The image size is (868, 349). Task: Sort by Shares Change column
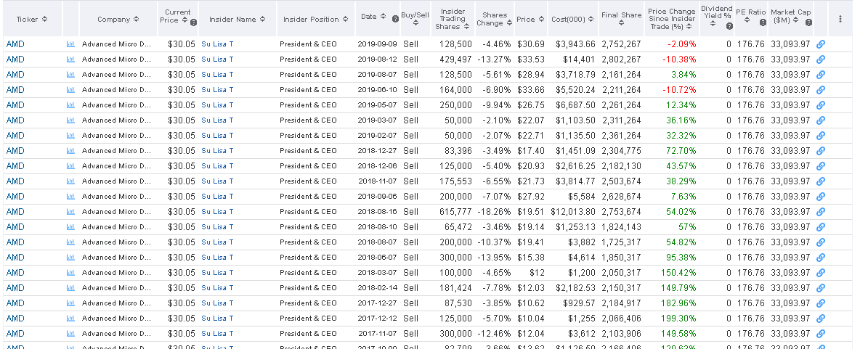pos(493,20)
